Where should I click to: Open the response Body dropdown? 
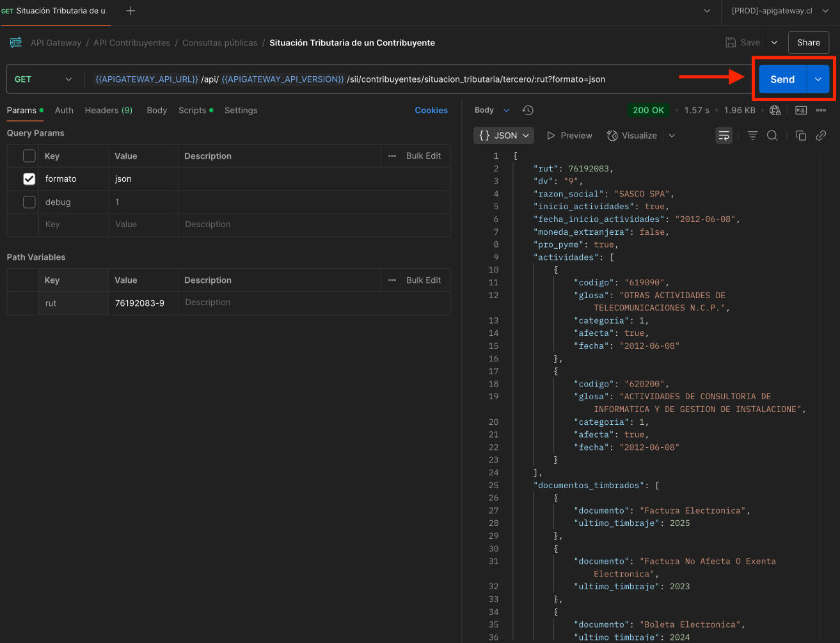[492, 110]
